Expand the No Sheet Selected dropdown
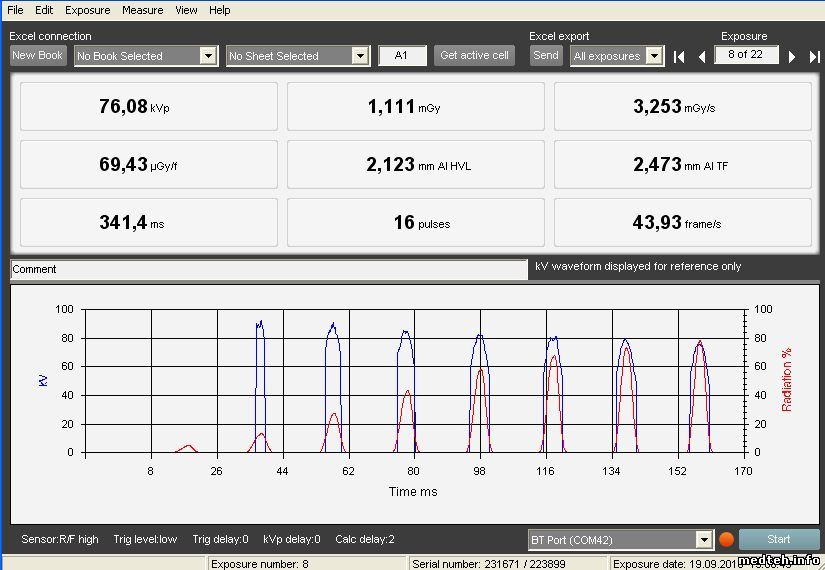The image size is (825, 570). pos(360,56)
